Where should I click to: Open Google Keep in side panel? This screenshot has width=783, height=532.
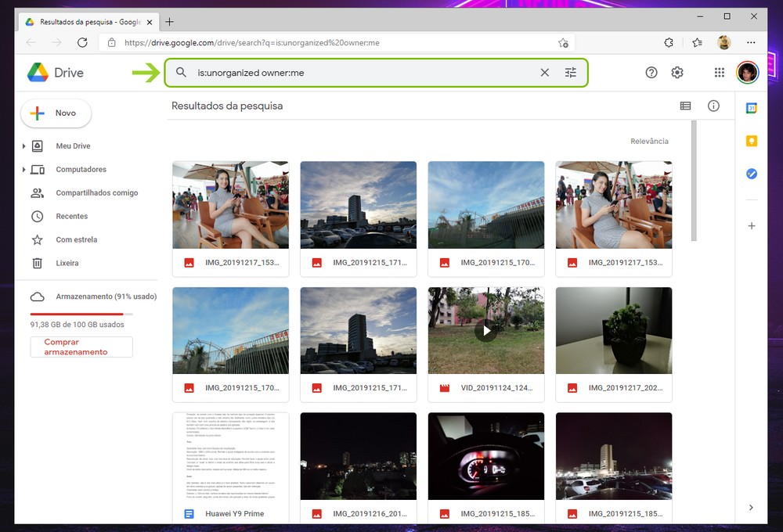point(751,142)
